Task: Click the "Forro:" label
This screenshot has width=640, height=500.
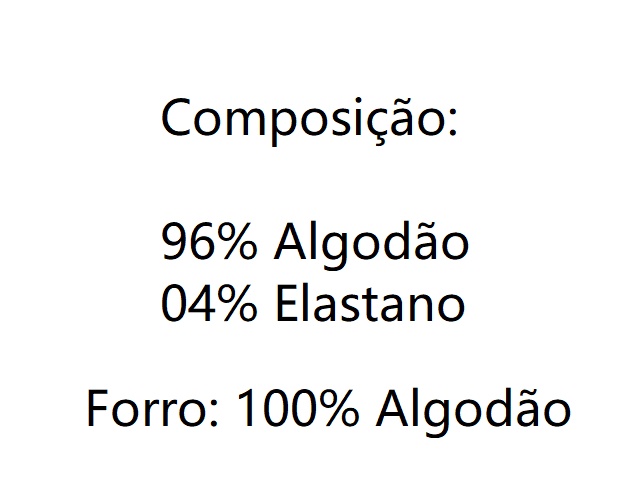Action: click(153, 410)
